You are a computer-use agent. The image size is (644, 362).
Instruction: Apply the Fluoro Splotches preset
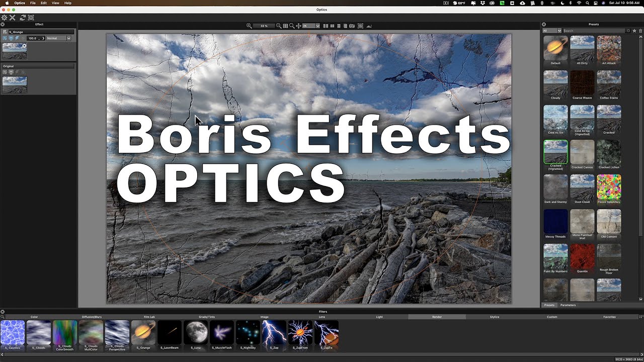click(609, 189)
